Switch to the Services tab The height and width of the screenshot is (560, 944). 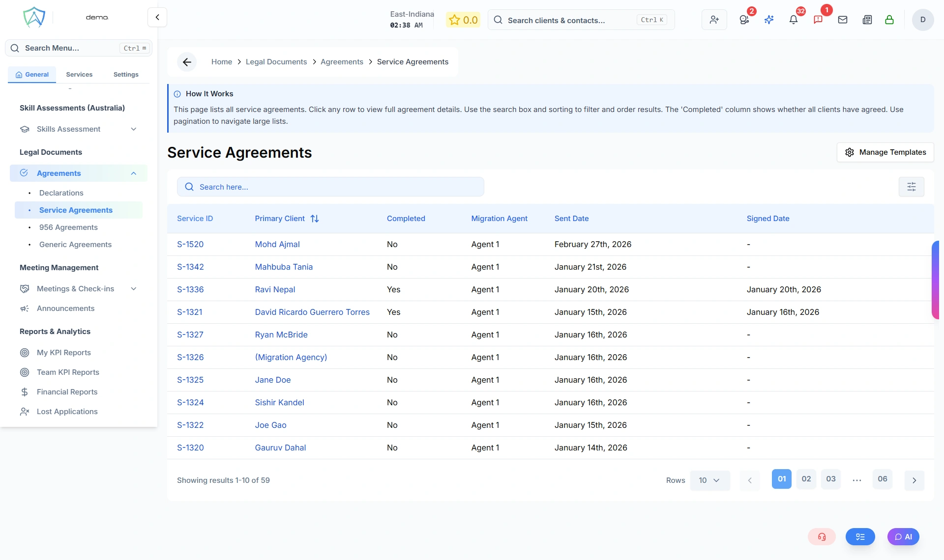[x=79, y=74]
